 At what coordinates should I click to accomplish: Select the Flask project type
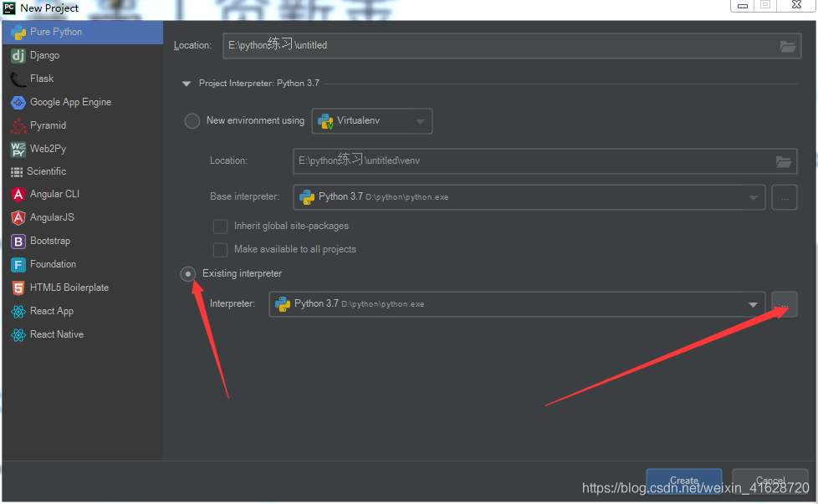point(46,78)
